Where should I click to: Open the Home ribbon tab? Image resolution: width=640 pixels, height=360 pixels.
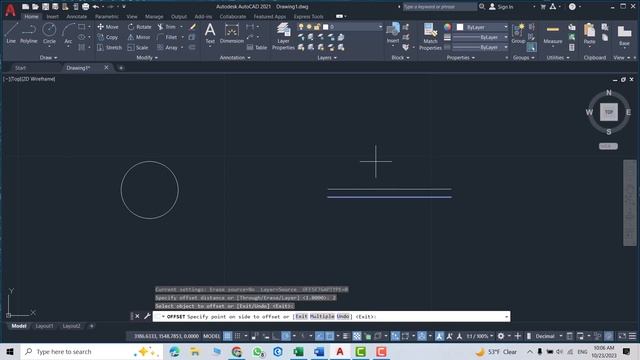click(31, 17)
